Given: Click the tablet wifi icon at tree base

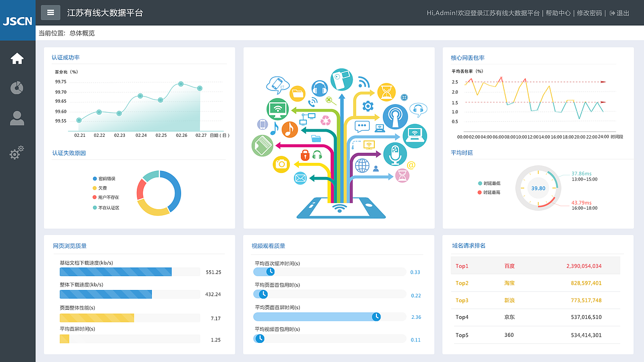Looking at the screenshot, I should coord(341,208).
